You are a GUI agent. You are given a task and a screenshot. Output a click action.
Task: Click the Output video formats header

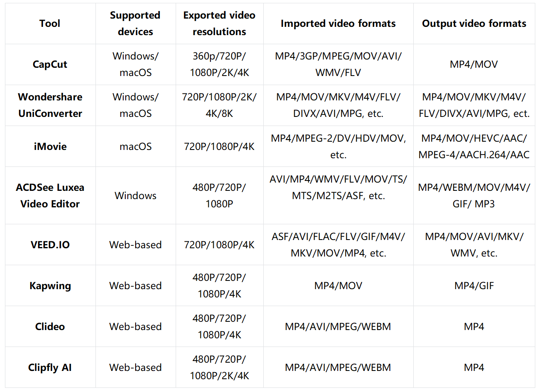click(474, 24)
